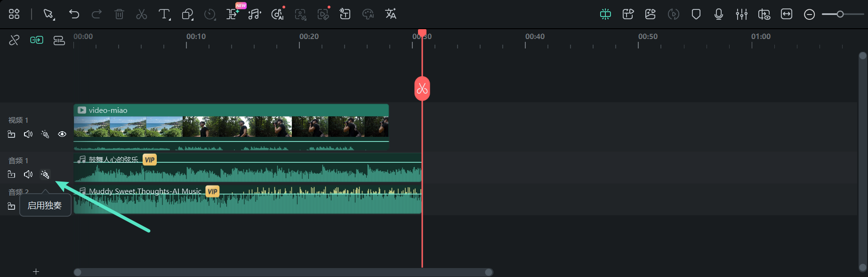Click the timeline zoom slider handle
Screen dimensions: 868x277
coord(840,14)
